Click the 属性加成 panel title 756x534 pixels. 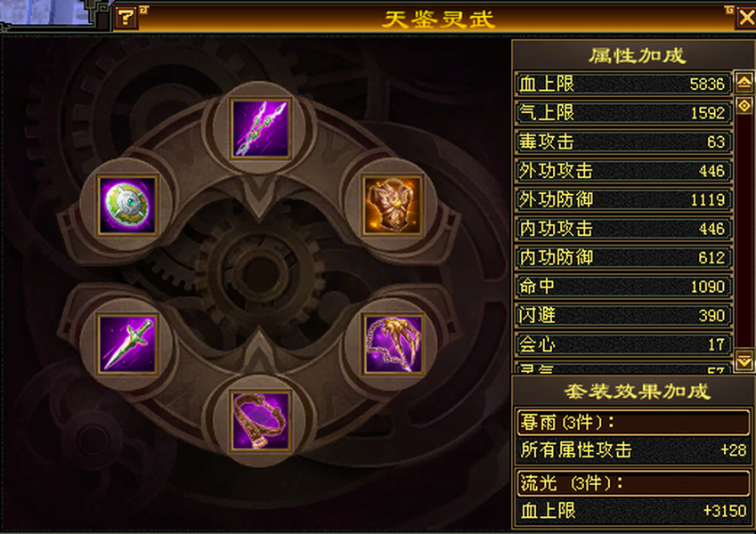(x=637, y=55)
